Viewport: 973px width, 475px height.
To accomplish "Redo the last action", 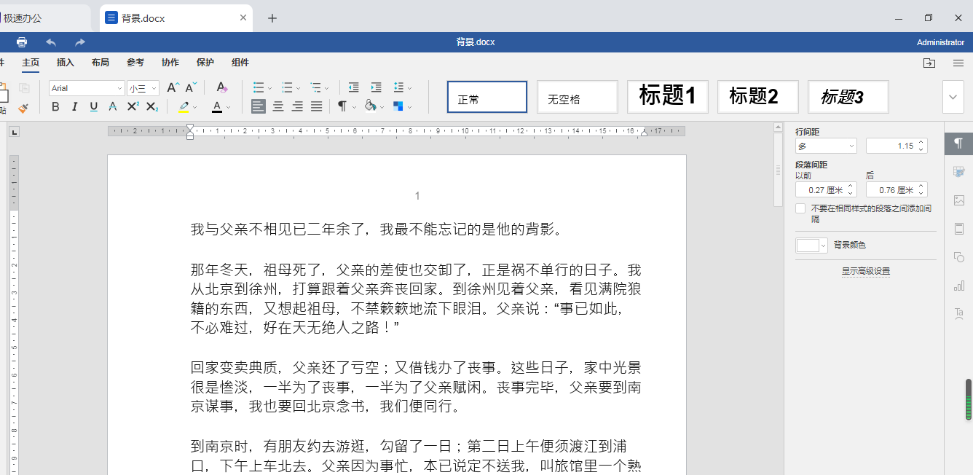I will (80, 42).
